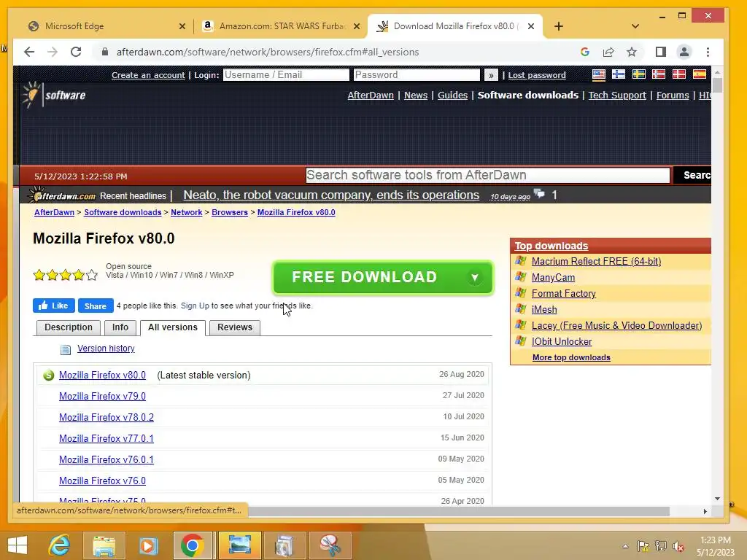Switch to the Reviews tab
This screenshot has height=560, width=747.
(x=235, y=327)
